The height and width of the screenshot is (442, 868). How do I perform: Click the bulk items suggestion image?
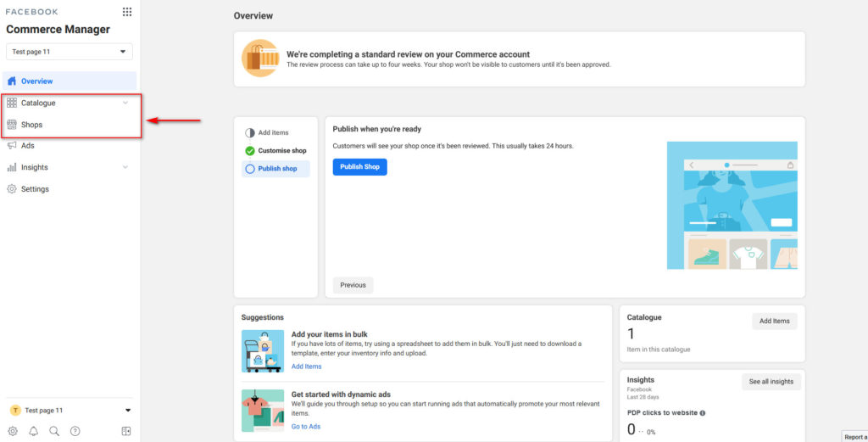[x=263, y=351]
